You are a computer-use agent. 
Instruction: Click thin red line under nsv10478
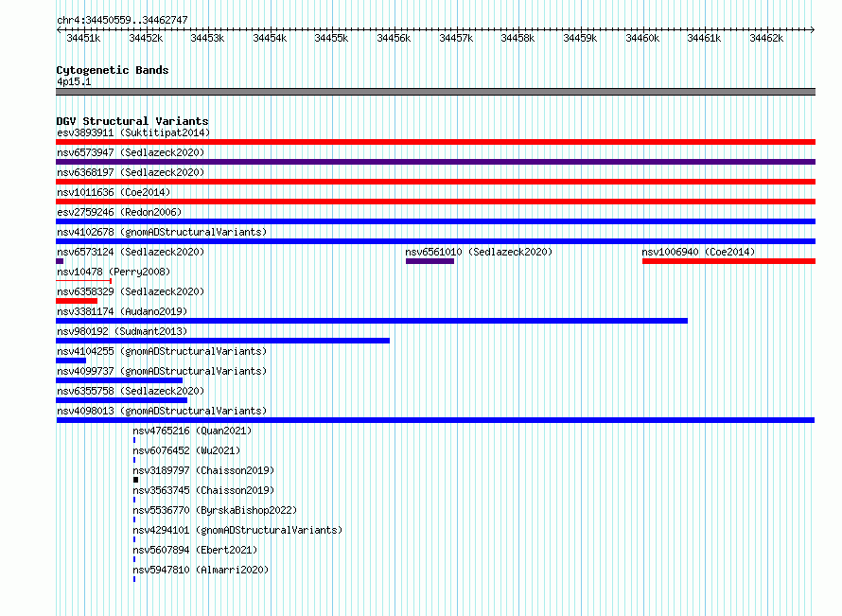click(x=84, y=281)
